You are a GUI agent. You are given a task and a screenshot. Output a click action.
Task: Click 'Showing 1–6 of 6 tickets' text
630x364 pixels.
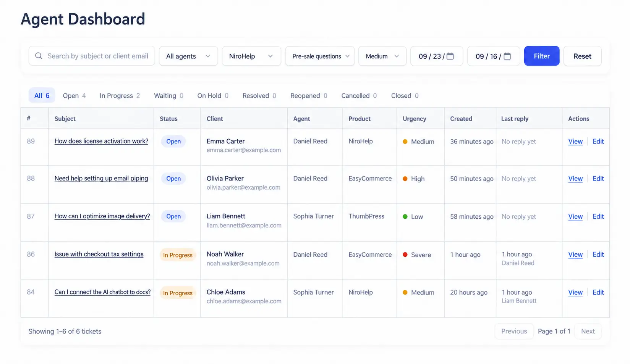[x=65, y=332]
